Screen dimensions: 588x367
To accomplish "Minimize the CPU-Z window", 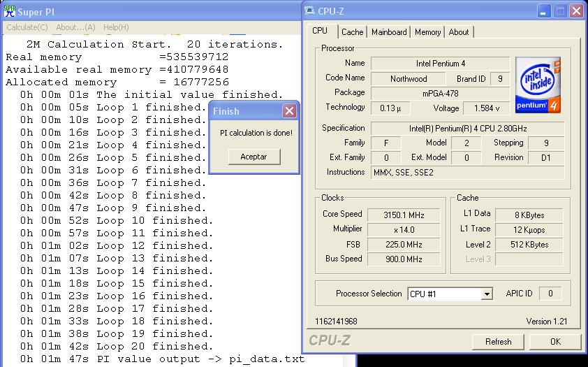I will (x=544, y=11).
